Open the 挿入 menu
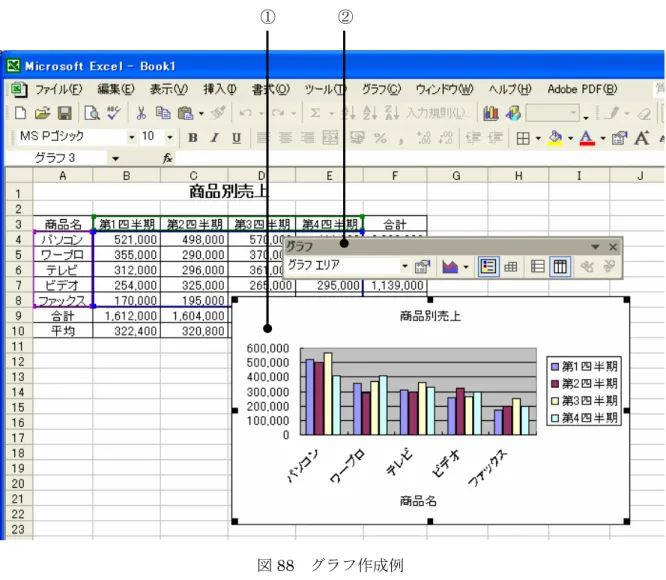Screen dimensions: 666x580 [x=220, y=89]
